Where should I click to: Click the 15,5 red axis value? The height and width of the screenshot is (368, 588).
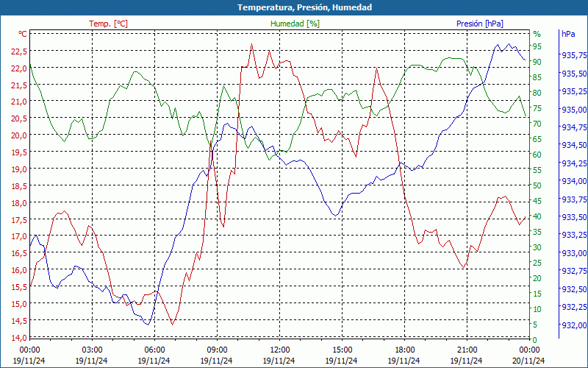(19, 287)
